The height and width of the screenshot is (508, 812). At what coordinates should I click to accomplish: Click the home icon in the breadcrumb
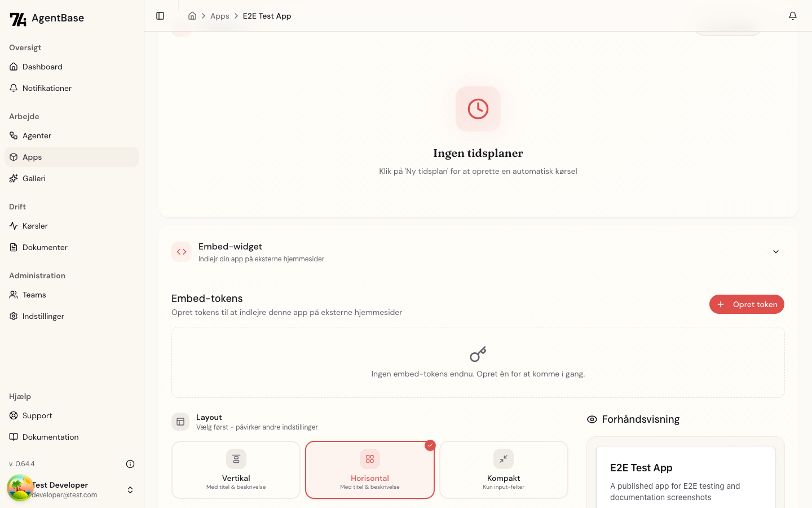coord(192,16)
